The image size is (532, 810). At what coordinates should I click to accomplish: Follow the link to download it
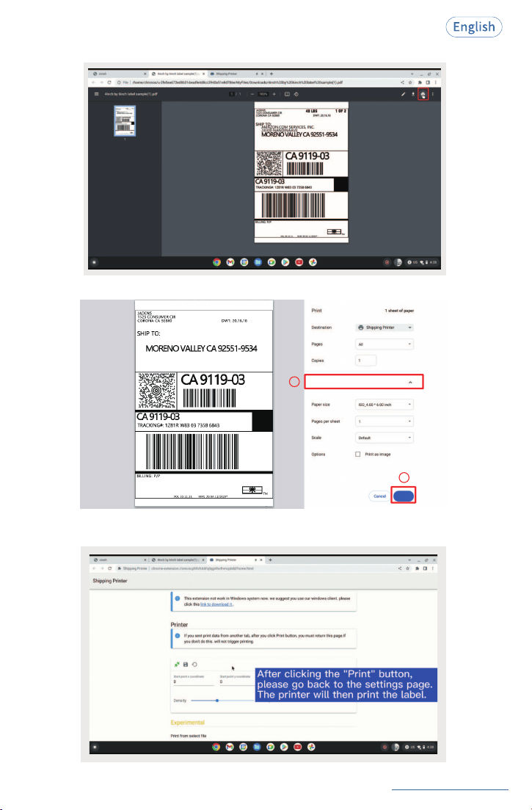(216, 604)
